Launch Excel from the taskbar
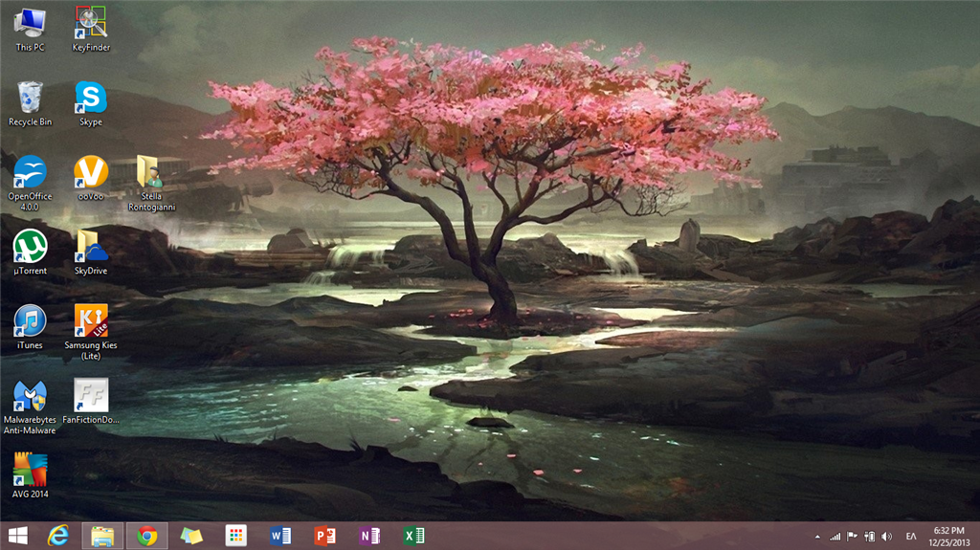Screen dimensions: 980x550 [x=413, y=536]
